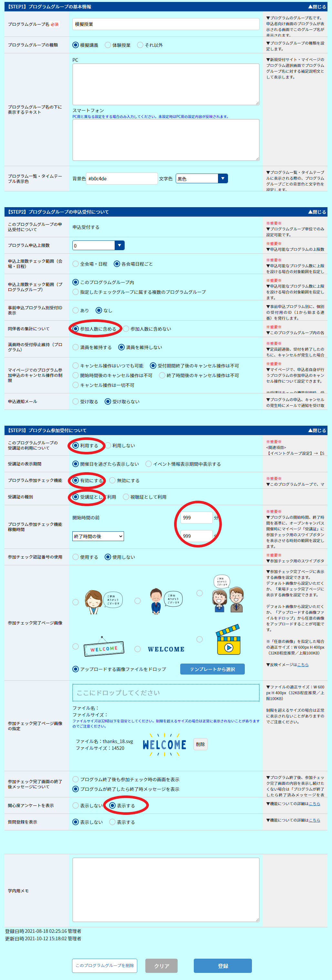The width and height of the screenshot is (332, 980).
Task: Open the 文字色 dropdown
Action: click(x=202, y=178)
